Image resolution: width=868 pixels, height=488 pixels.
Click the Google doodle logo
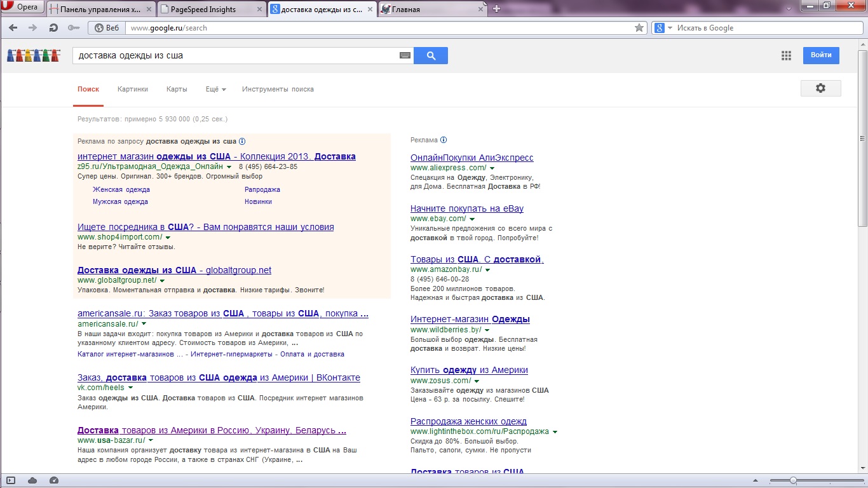[x=34, y=55]
